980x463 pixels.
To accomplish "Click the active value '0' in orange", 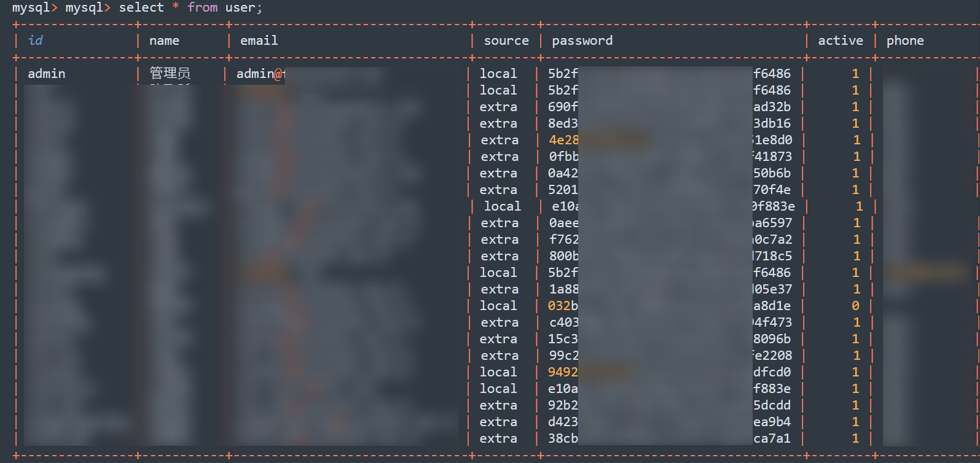I will (855, 306).
